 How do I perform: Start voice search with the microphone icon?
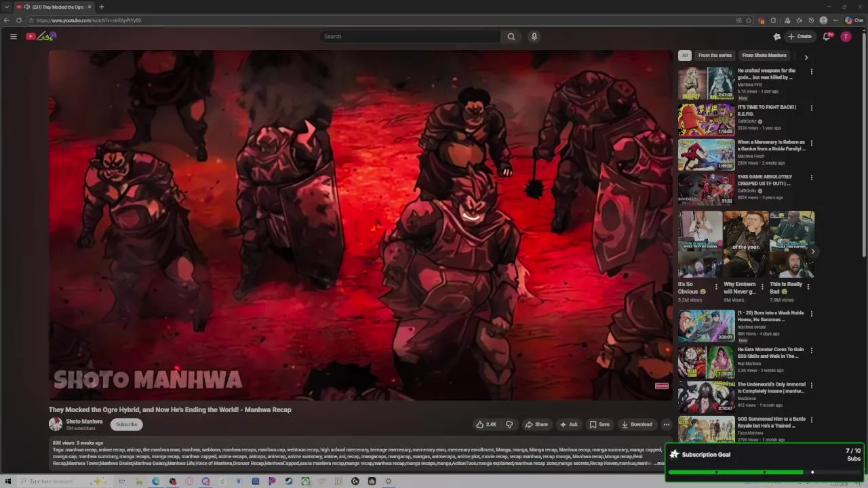tap(534, 37)
